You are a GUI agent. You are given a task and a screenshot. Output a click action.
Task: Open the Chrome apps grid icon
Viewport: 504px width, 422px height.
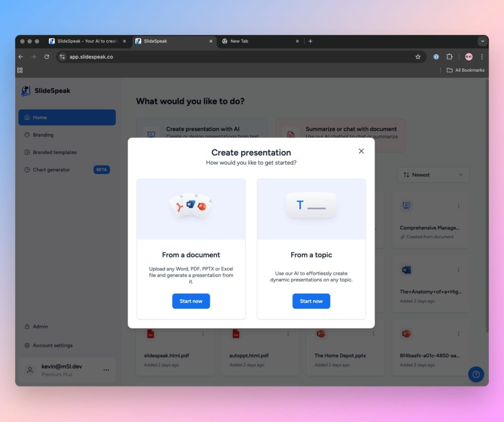click(x=20, y=70)
